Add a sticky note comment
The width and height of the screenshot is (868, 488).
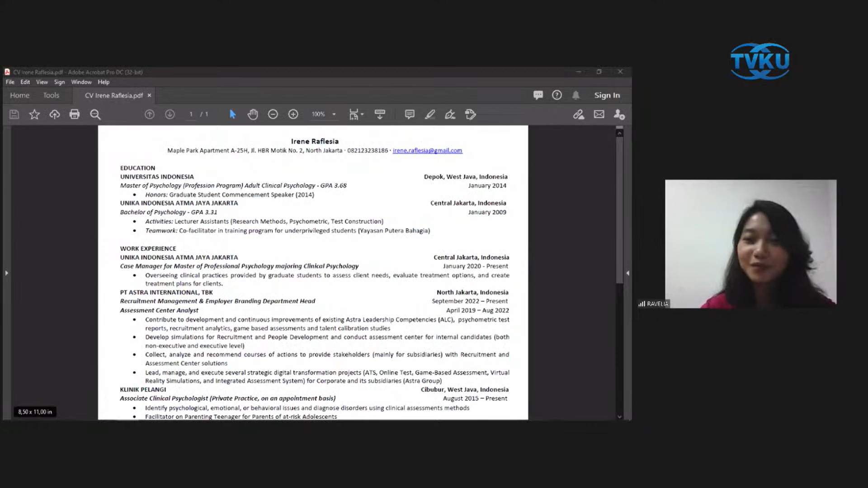click(410, 114)
